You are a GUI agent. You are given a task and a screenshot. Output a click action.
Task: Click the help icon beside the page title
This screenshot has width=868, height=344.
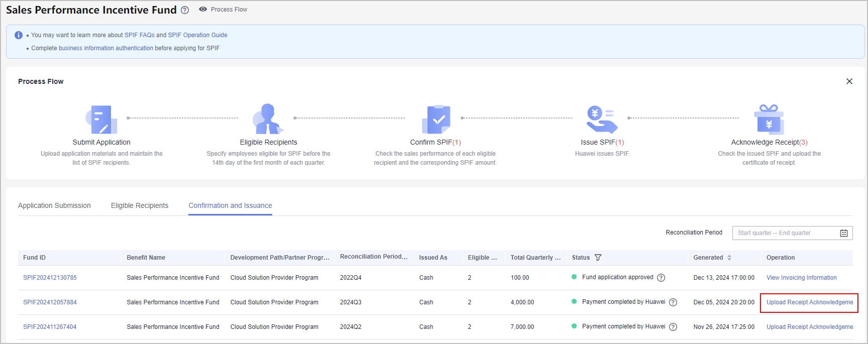click(185, 10)
